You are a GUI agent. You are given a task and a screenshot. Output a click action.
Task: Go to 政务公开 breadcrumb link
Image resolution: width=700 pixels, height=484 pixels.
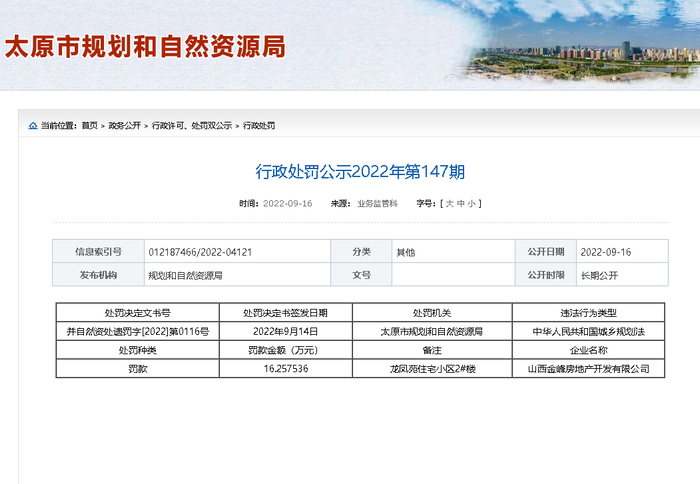click(x=125, y=126)
